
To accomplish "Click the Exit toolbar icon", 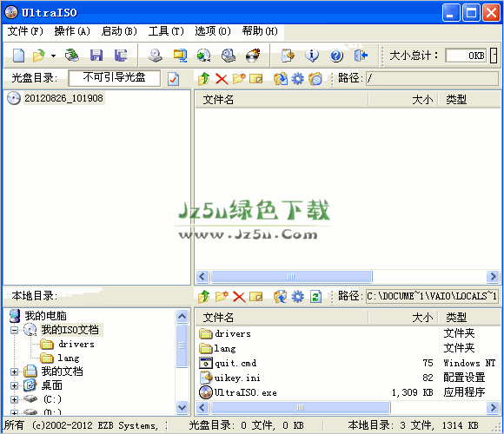I will click(x=361, y=56).
